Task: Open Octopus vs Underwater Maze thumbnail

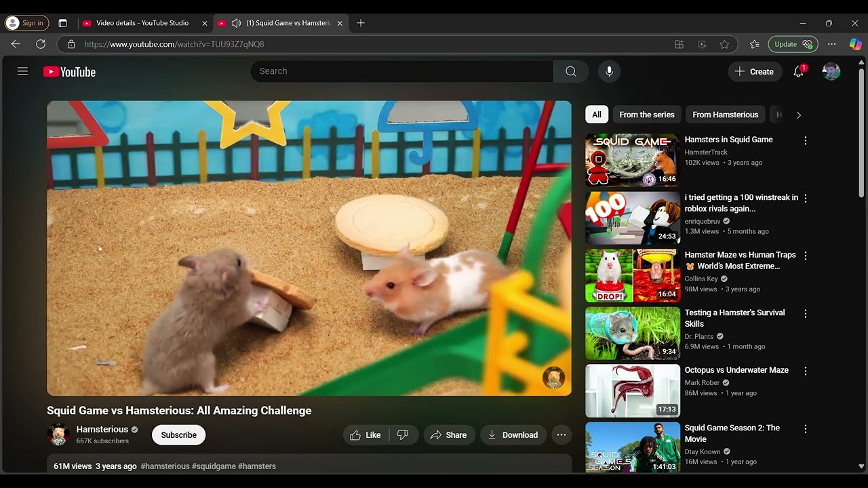Action: (633, 390)
